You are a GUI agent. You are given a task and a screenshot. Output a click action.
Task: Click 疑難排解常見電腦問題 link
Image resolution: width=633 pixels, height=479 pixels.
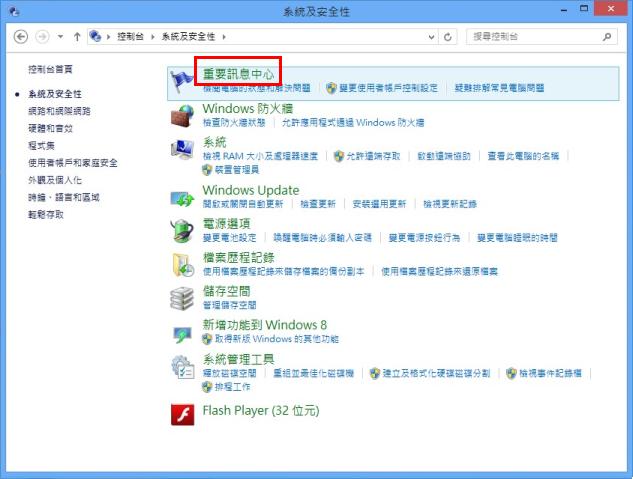(x=499, y=88)
